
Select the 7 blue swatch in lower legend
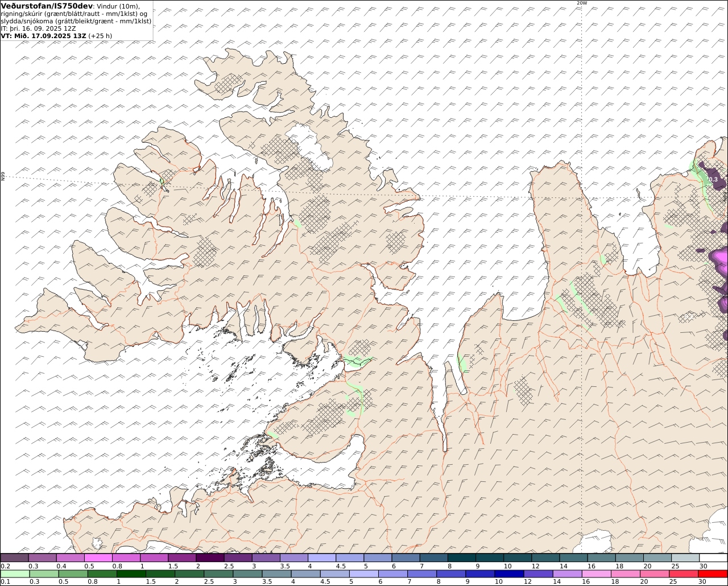tap(421, 573)
